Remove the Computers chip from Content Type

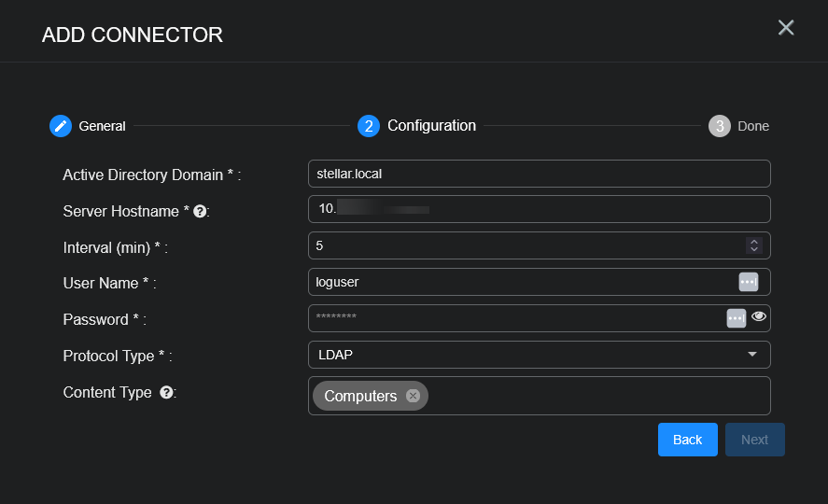(413, 396)
